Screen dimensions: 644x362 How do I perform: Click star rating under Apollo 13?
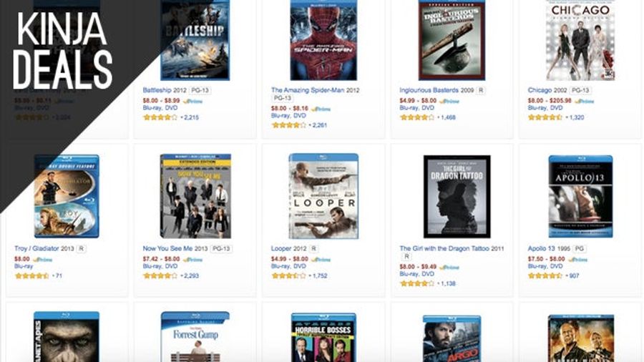(545, 276)
